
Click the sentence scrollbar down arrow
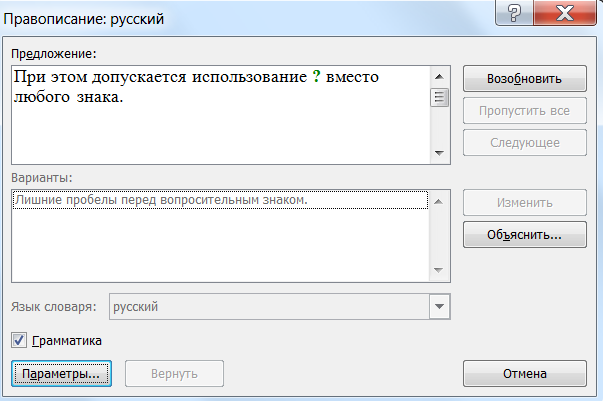pos(439,153)
